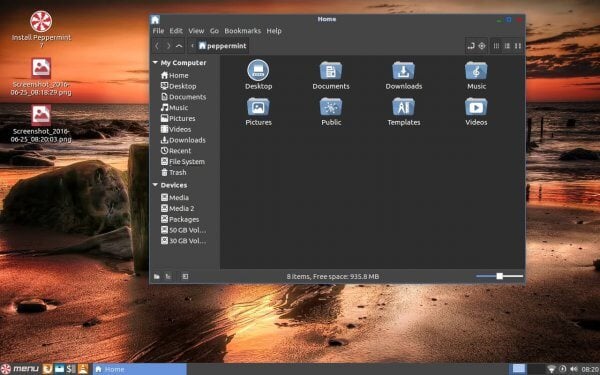
Task: Select File System in the sidebar
Action: (184, 161)
